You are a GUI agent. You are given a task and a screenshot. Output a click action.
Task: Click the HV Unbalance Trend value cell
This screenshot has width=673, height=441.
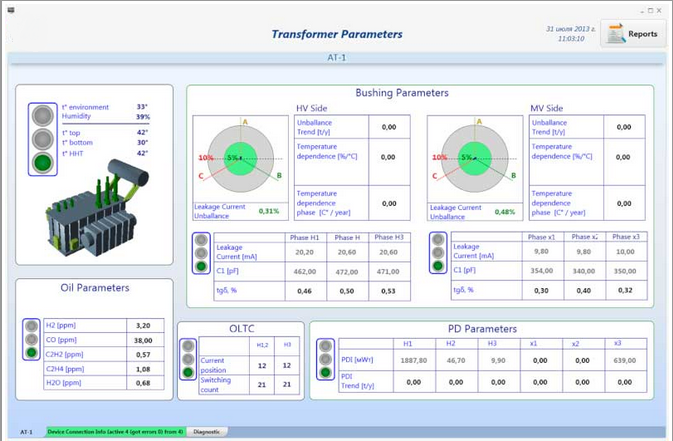click(388, 127)
